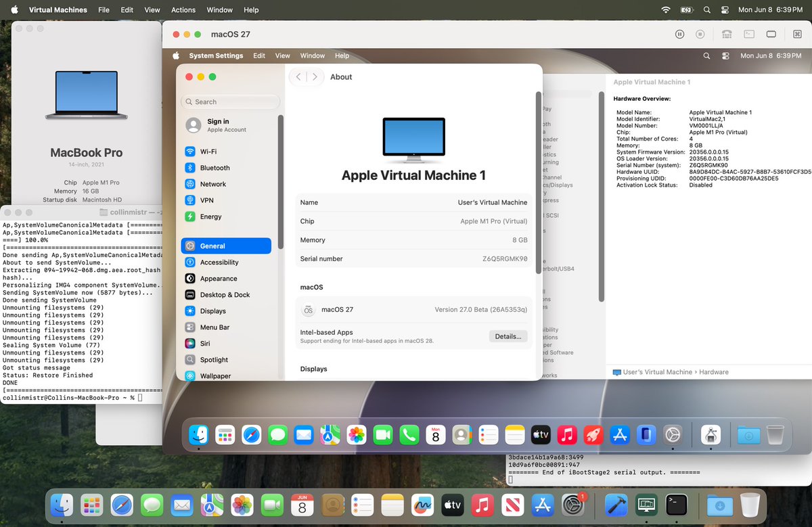Stop the macOS 27 virtual machine
This screenshot has width=812, height=527.
(x=700, y=35)
